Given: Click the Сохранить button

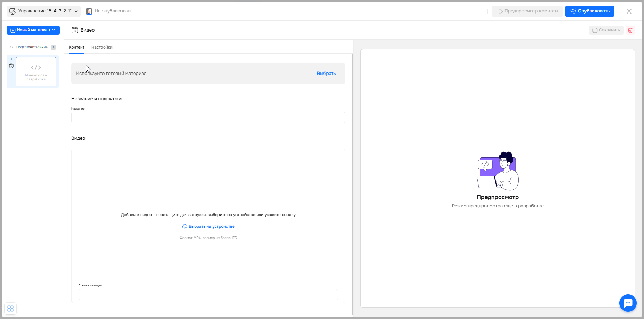Looking at the screenshot, I should tap(606, 30).
